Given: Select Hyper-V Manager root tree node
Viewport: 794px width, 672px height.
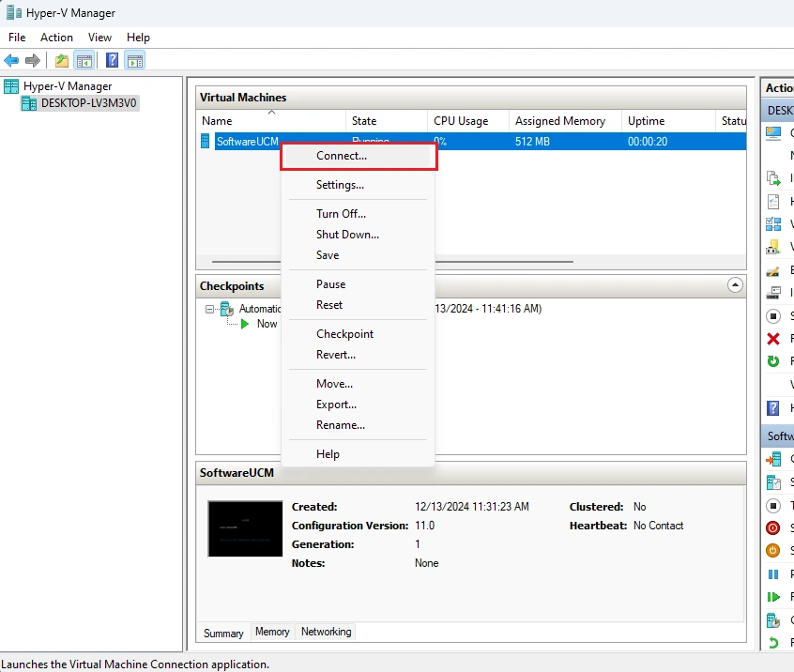Looking at the screenshot, I should 68,86.
